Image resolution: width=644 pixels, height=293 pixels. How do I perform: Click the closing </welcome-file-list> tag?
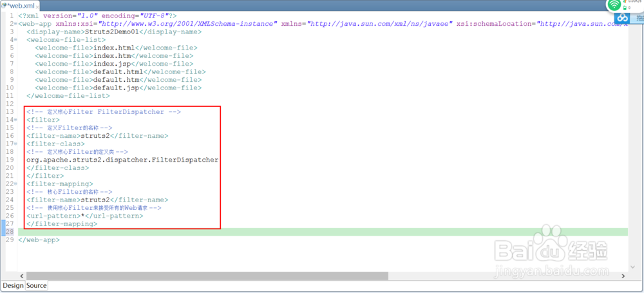coord(68,96)
